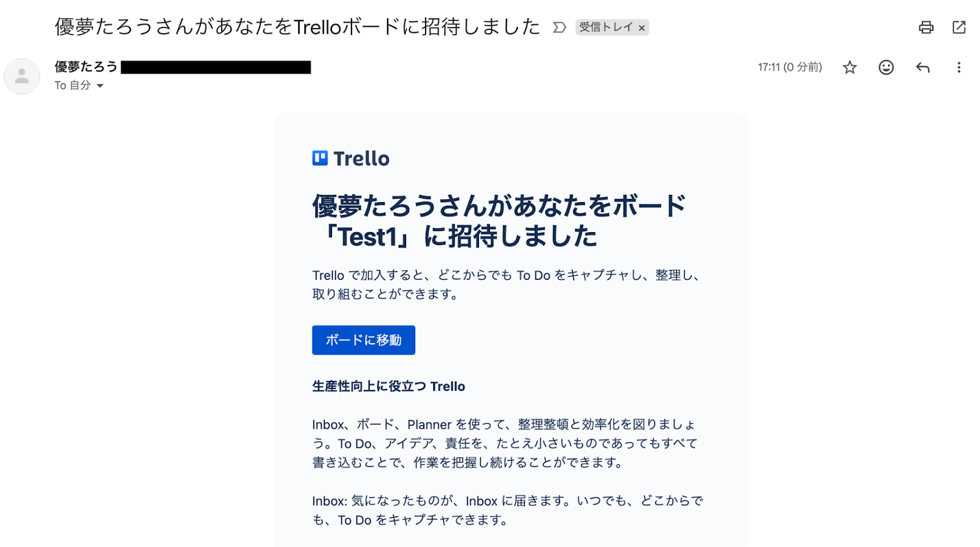Viewport: 980px width, 547px height.
Task: Click the email subject line at top
Action: 297,27
